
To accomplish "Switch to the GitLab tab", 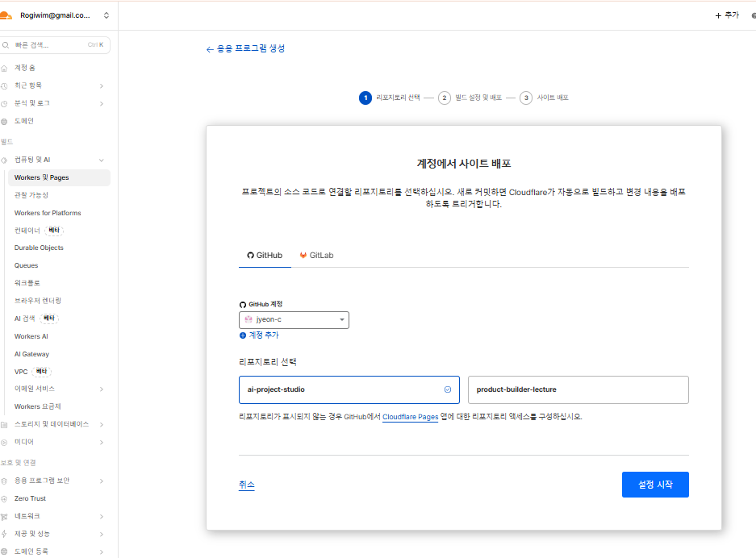I will 316,256.
